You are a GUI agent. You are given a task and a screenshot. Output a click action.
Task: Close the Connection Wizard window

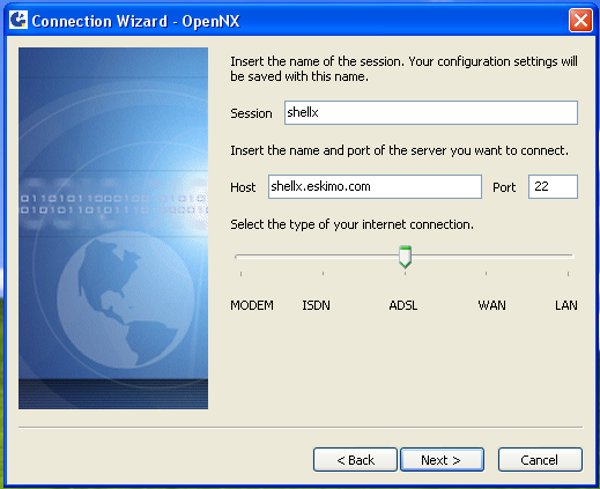(x=580, y=20)
